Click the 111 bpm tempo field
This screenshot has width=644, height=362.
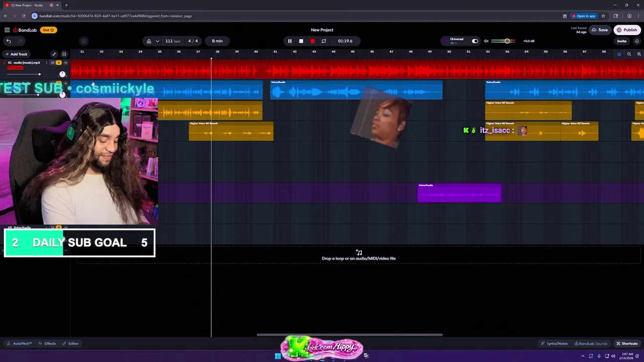click(173, 41)
